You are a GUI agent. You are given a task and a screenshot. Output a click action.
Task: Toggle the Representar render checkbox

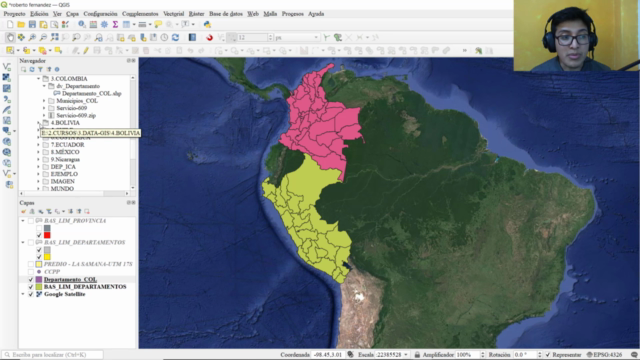[x=548, y=355]
